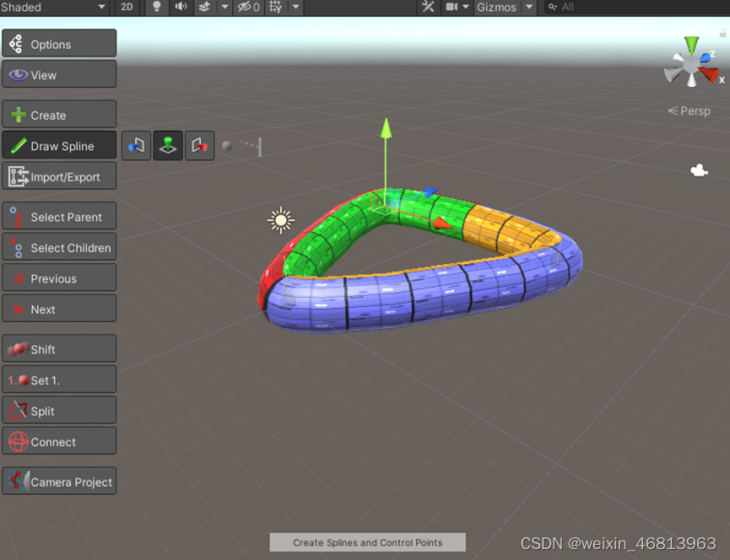The image size is (730, 560).
Task: Open the grid visibility dropdown arrow
Action: 295,8
